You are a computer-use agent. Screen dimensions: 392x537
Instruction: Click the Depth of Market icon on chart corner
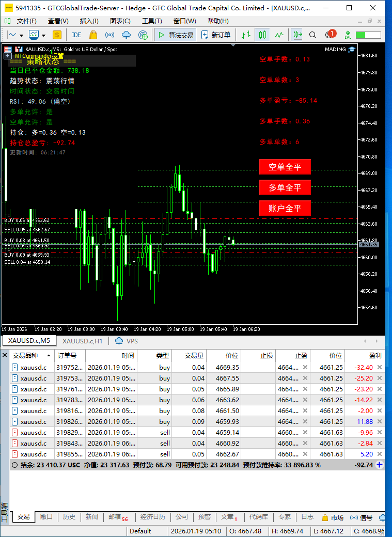click(8, 50)
